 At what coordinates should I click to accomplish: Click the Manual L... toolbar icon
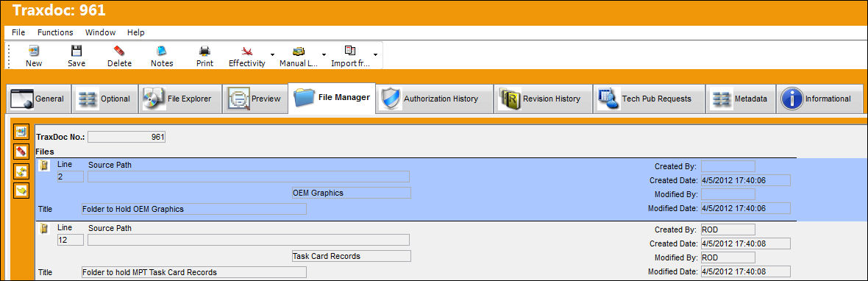tap(299, 51)
